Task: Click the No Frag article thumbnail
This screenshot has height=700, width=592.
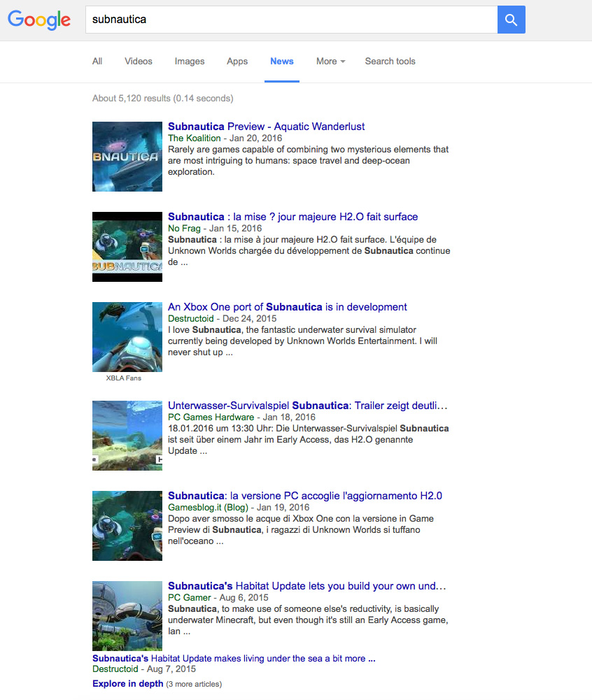Action: 127,247
